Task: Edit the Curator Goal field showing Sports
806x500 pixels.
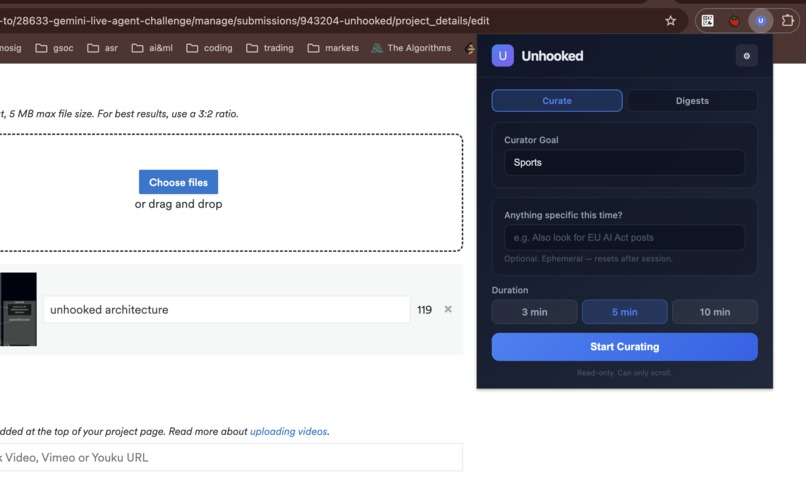Action: coord(625,162)
